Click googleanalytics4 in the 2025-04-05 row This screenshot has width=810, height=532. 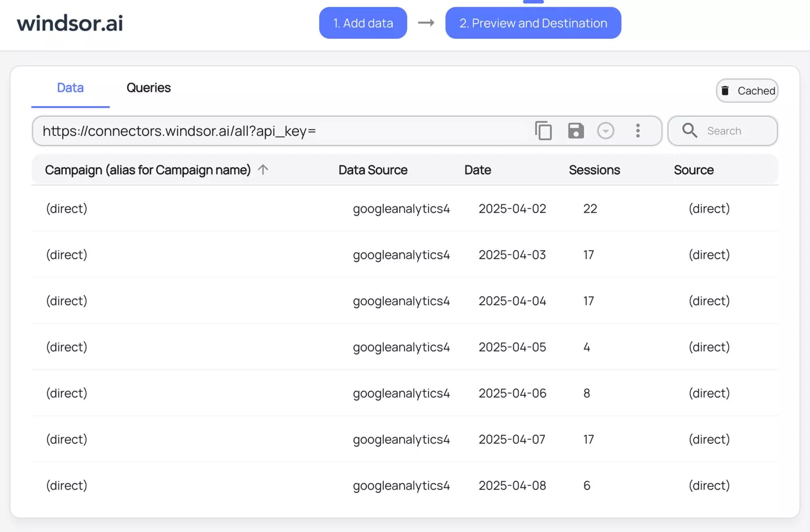(x=401, y=348)
